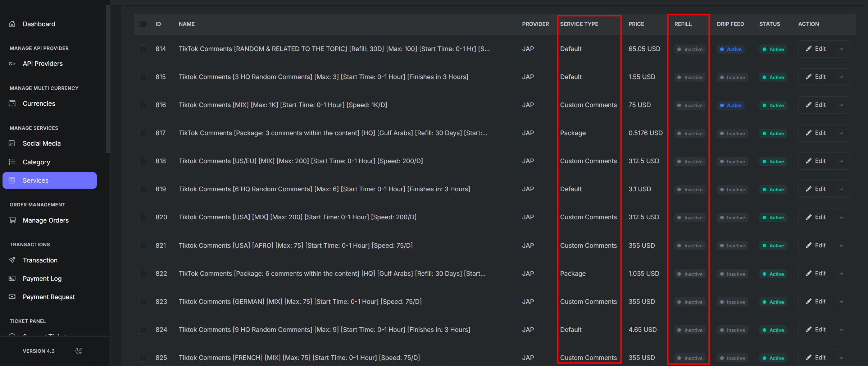Go to API Providers page
868x366 pixels.
pos(43,64)
